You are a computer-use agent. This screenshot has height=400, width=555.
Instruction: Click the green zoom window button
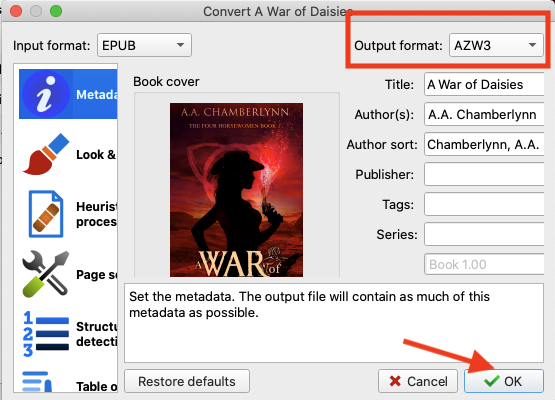[x=56, y=11]
